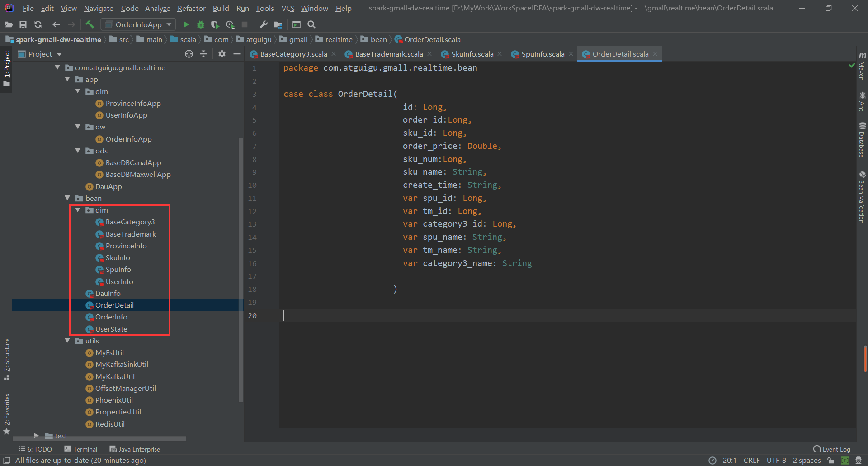The width and height of the screenshot is (868, 466).
Task: Open the 6: TODO tool window
Action: (36, 449)
